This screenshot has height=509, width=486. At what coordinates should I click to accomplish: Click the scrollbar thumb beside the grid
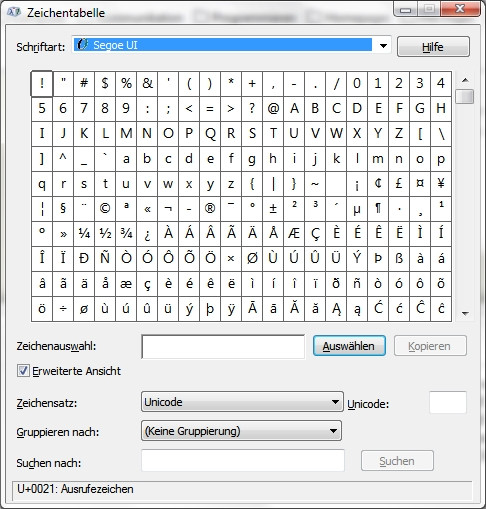coord(465,97)
